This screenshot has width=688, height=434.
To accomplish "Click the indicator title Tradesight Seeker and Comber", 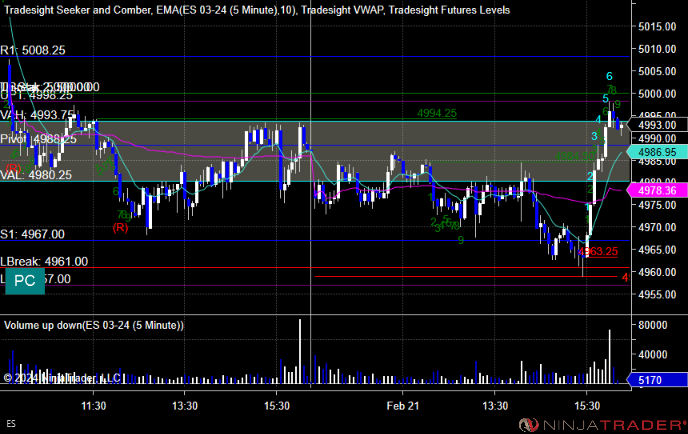I will click(78, 10).
